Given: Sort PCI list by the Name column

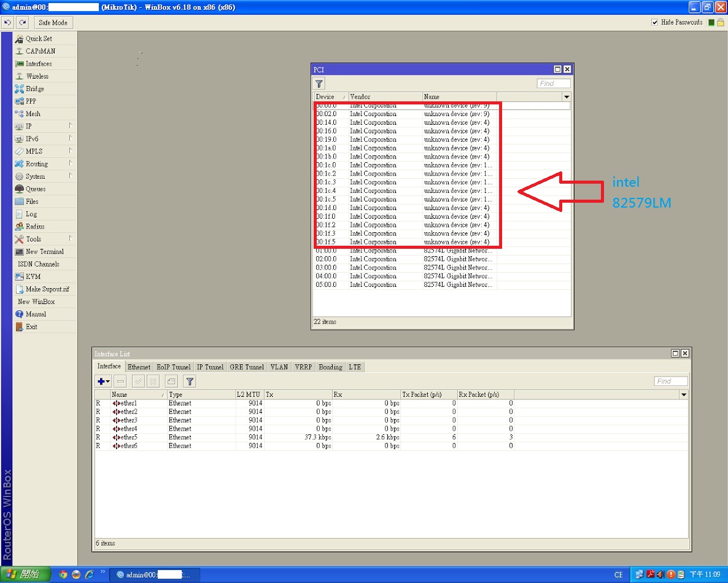Looking at the screenshot, I should point(459,97).
